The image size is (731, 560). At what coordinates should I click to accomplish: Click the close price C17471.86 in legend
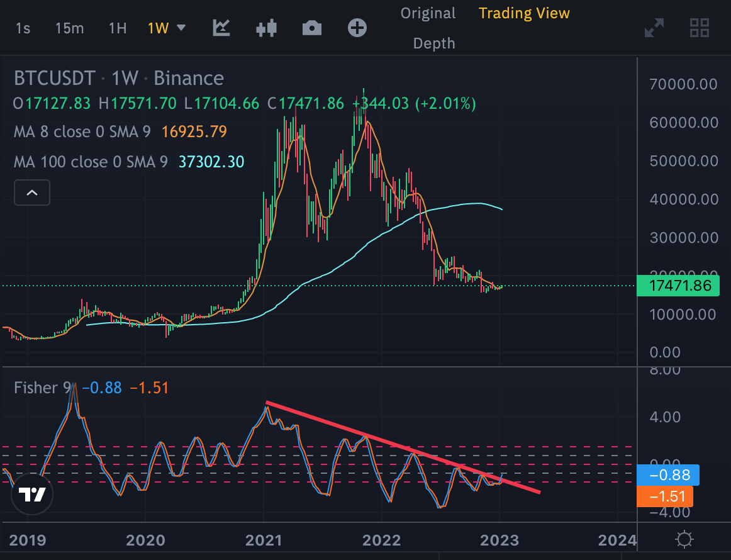pyautogui.click(x=305, y=104)
